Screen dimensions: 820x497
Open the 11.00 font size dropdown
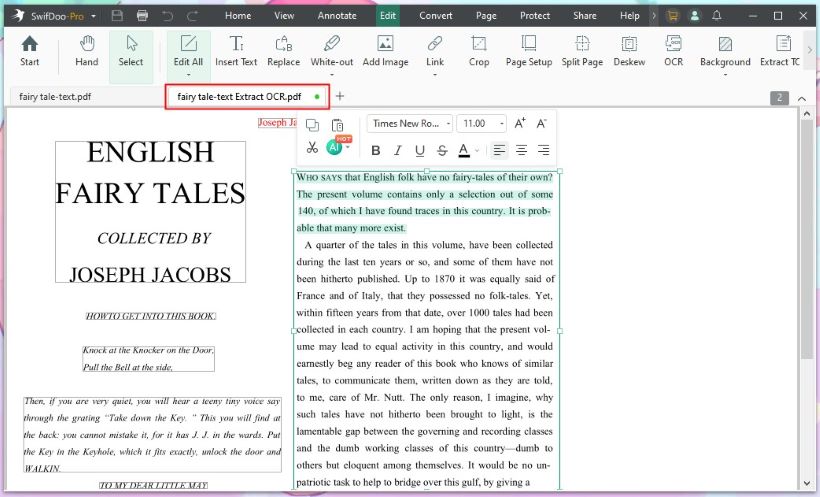[481, 123]
